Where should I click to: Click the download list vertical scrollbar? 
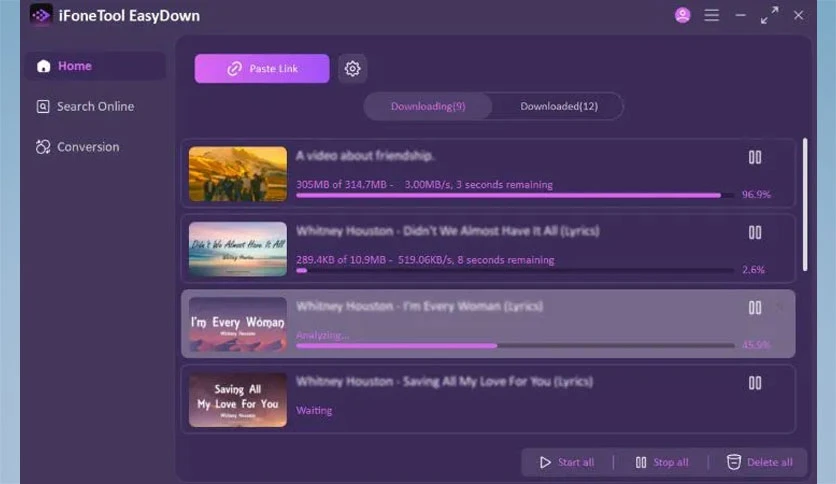[x=805, y=205]
